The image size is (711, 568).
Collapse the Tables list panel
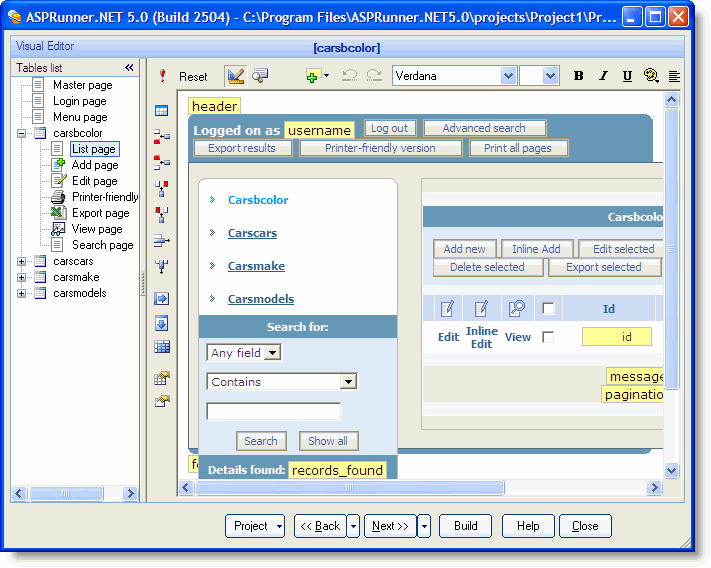point(129,68)
